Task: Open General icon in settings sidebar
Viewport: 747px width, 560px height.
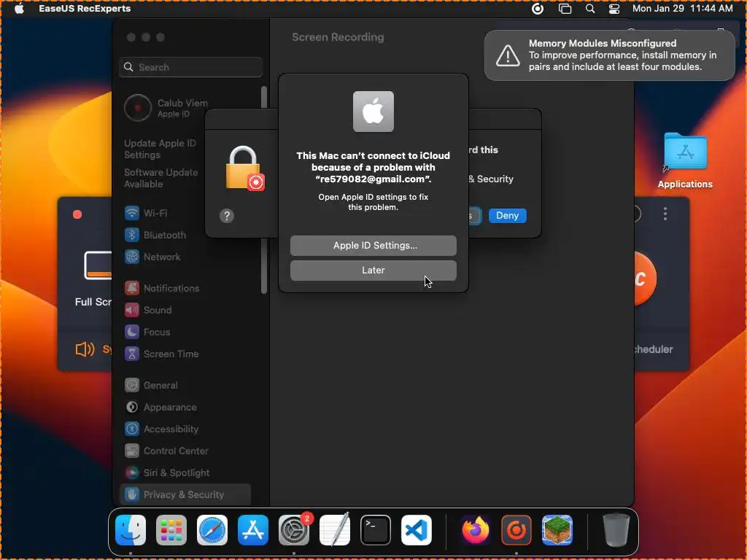Action: (x=132, y=385)
